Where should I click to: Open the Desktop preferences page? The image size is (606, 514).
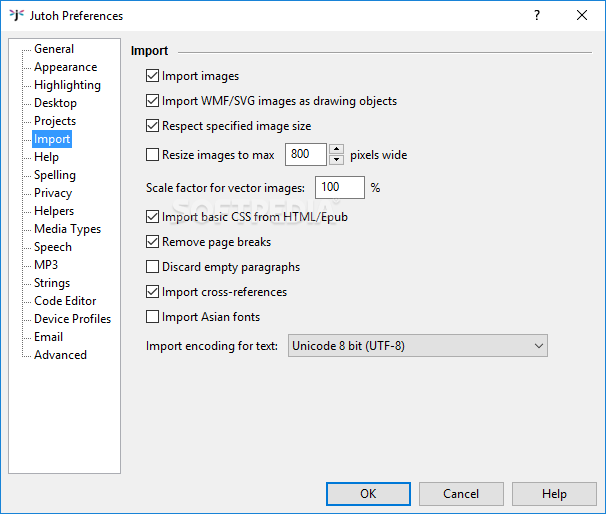55,103
